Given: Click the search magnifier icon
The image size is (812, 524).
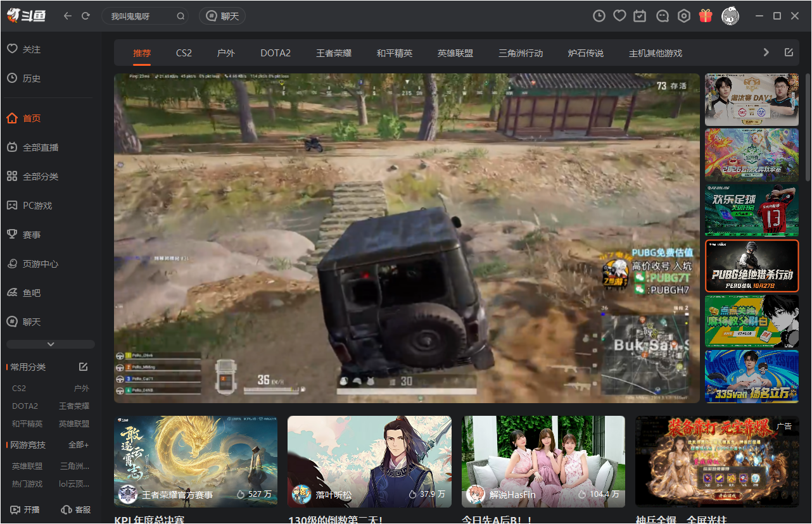Looking at the screenshot, I should 181,16.
